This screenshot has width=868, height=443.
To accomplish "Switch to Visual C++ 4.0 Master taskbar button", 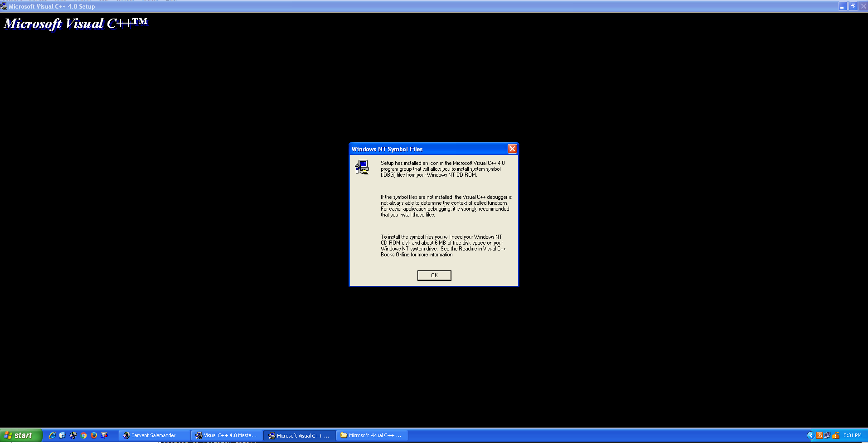I will pos(227,435).
